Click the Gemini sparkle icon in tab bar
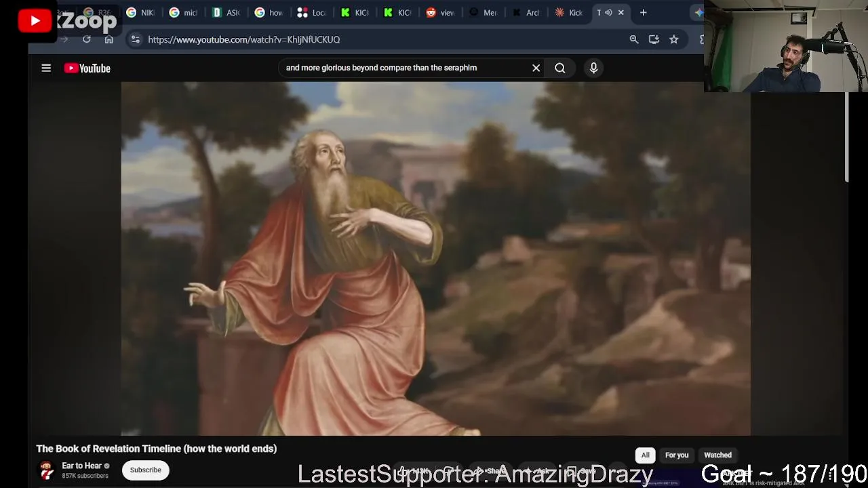 [x=698, y=12]
